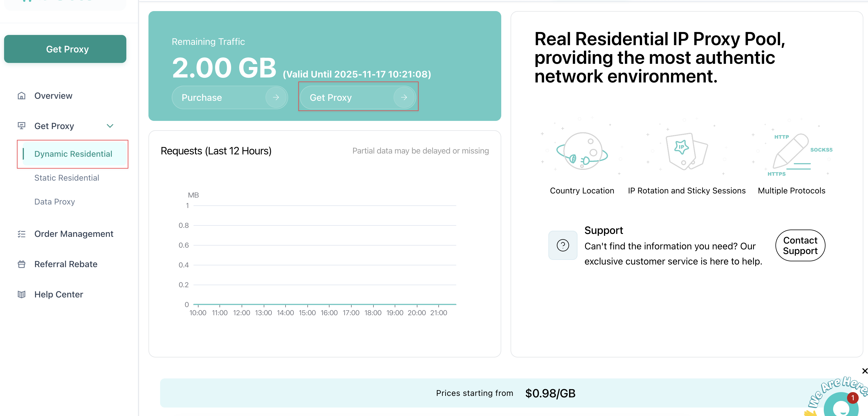This screenshot has width=868, height=416.
Task: Click the Order Management list icon
Action: pos(22,234)
